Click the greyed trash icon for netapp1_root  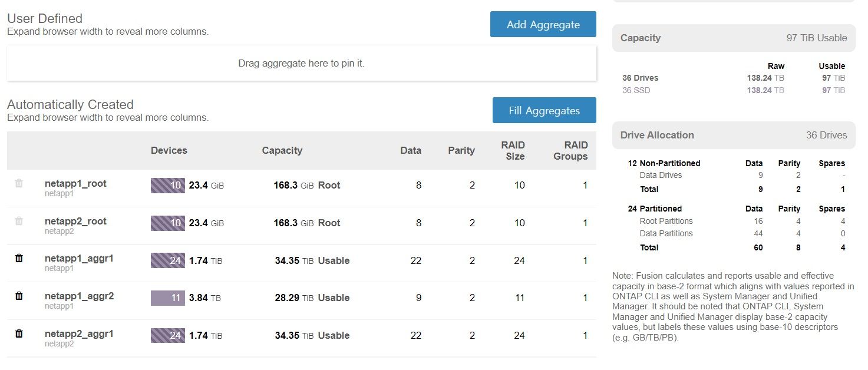click(x=19, y=184)
